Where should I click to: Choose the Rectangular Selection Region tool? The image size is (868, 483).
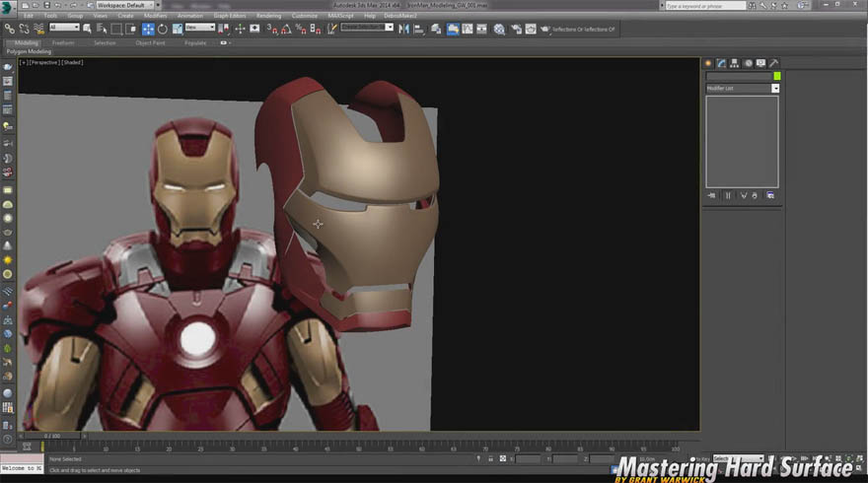[x=116, y=29]
